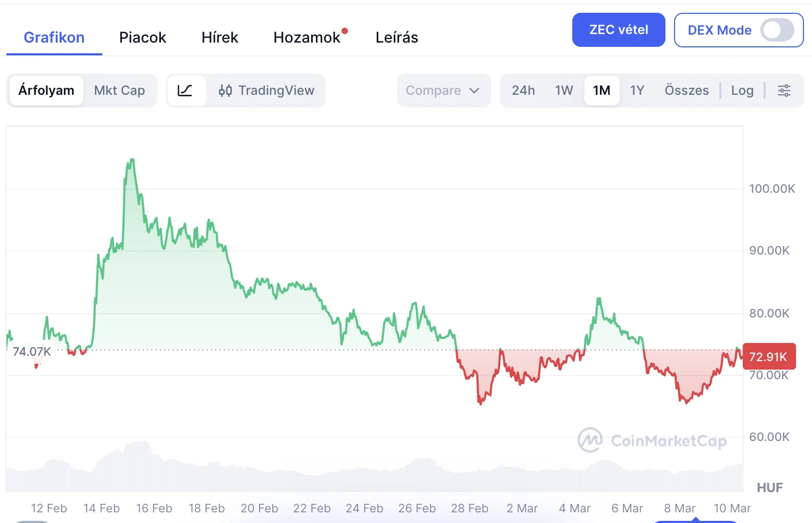Show the Összes full history
This screenshot has width=812, height=523.
pos(686,91)
